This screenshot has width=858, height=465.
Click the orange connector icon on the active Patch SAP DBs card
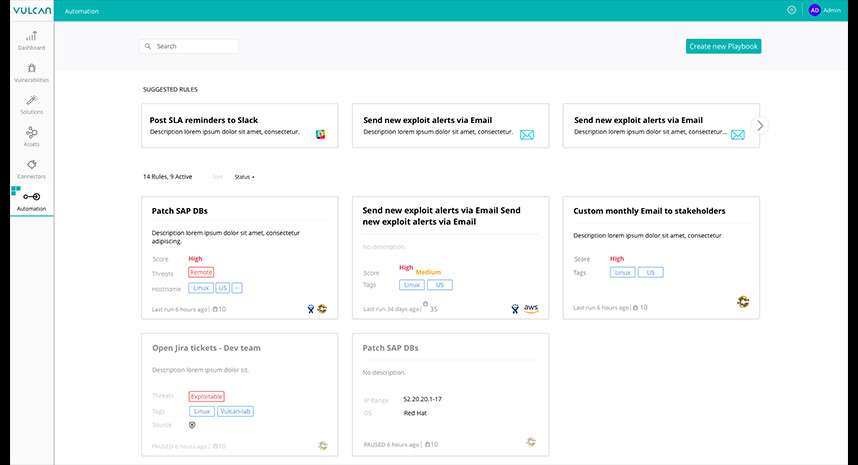(x=322, y=309)
